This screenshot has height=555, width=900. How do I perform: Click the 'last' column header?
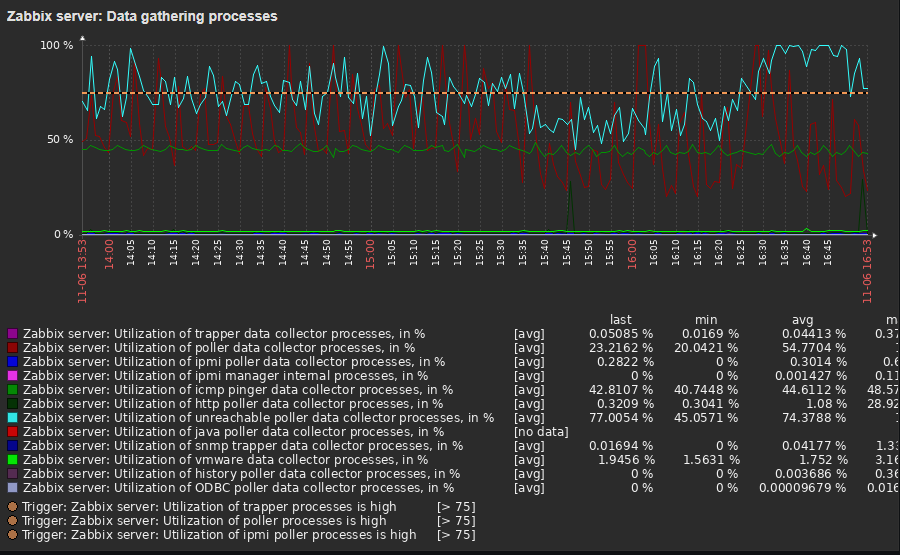pos(620,320)
